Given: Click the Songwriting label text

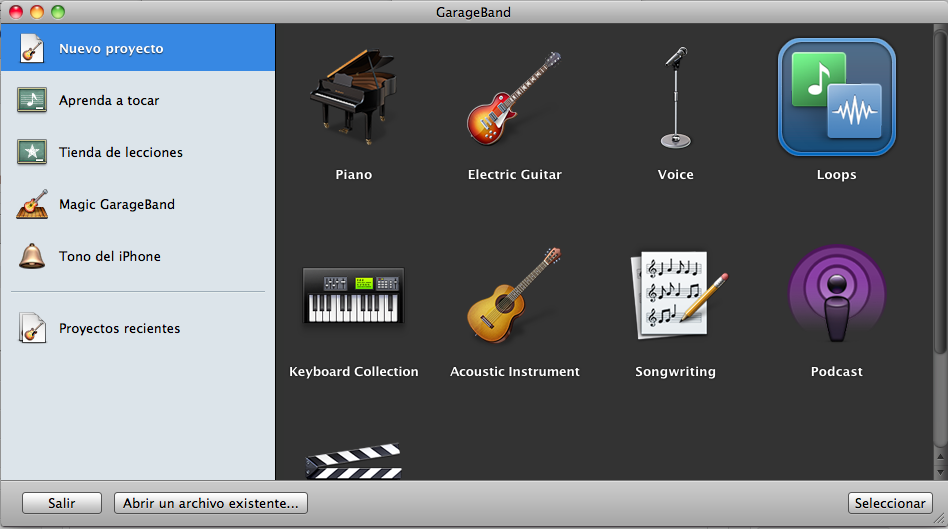Looking at the screenshot, I should (675, 372).
